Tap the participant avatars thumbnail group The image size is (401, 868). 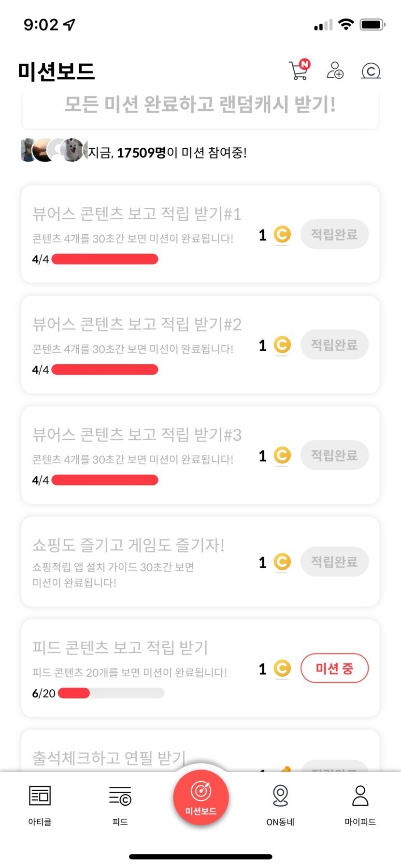54,150
